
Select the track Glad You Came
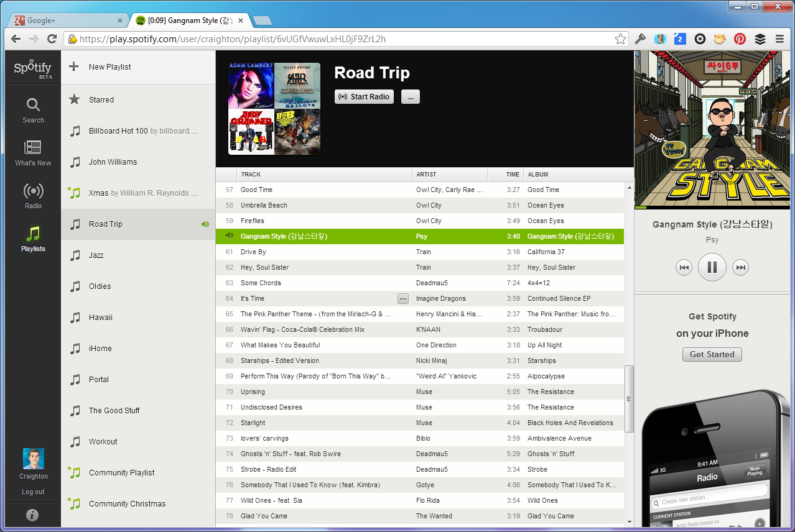(264, 516)
